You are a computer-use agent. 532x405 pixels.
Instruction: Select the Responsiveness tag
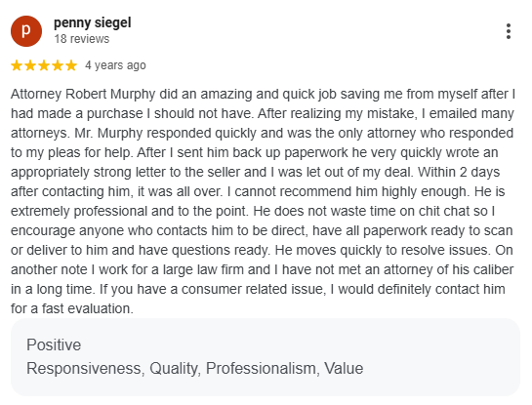[x=86, y=368]
